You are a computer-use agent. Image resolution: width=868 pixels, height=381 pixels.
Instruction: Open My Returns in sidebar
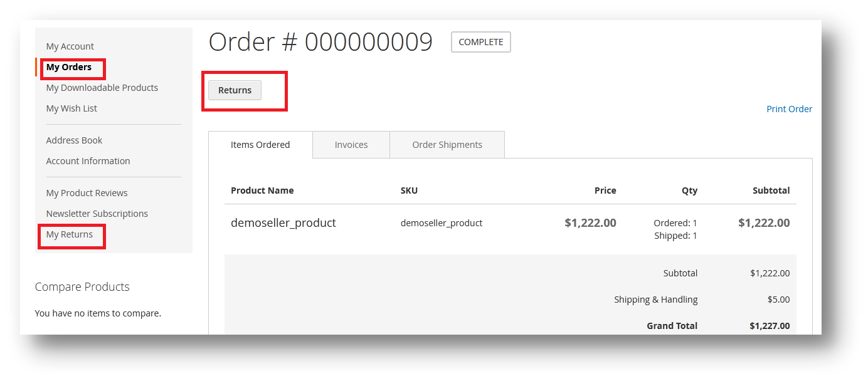coord(69,234)
